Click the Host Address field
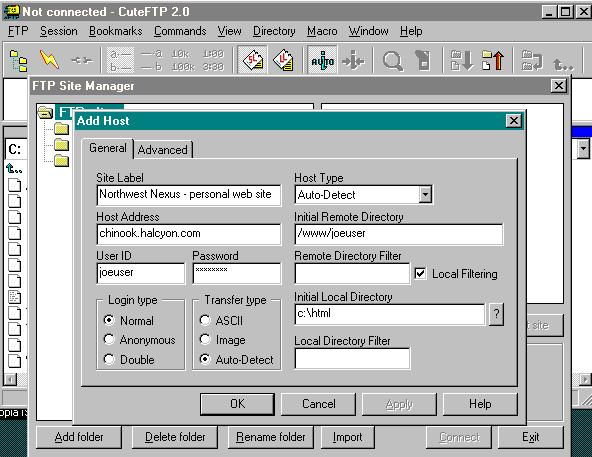592x457 pixels. coord(189,234)
